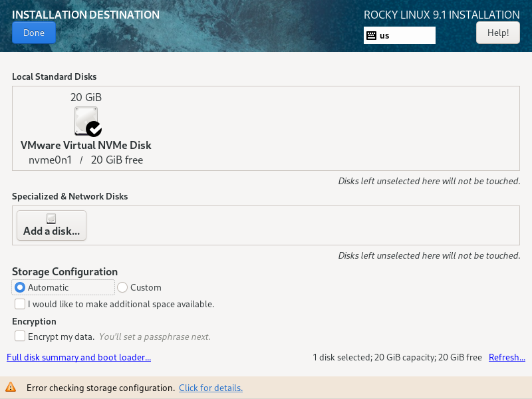
Task: Click the 1 disk selected summary text
Action: point(397,357)
